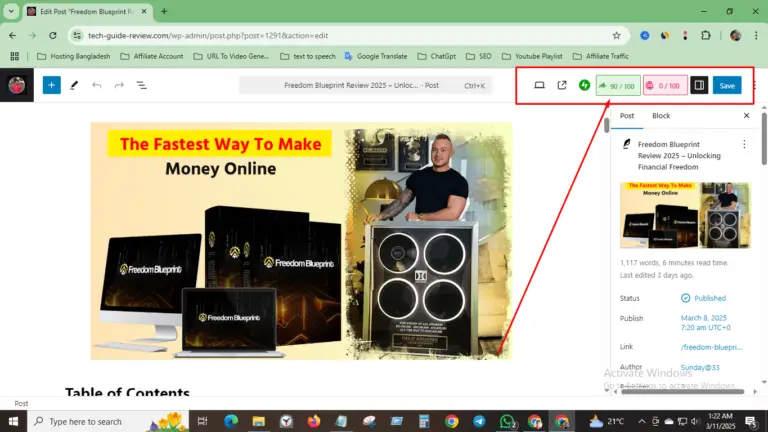768x432 pixels.
Task: Undo the last edit
Action: pyautogui.click(x=96, y=85)
